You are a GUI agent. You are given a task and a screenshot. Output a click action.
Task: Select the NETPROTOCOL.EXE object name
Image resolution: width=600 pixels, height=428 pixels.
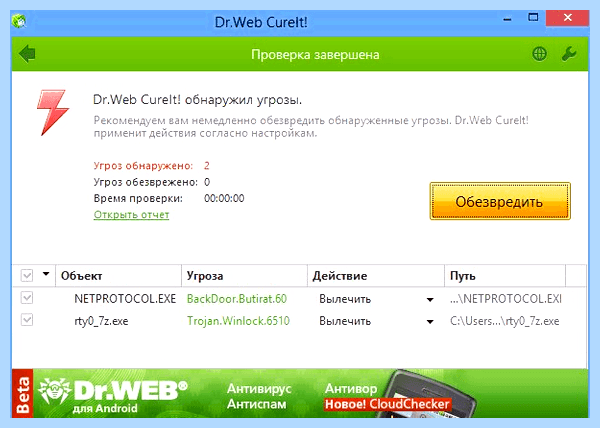tap(125, 299)
